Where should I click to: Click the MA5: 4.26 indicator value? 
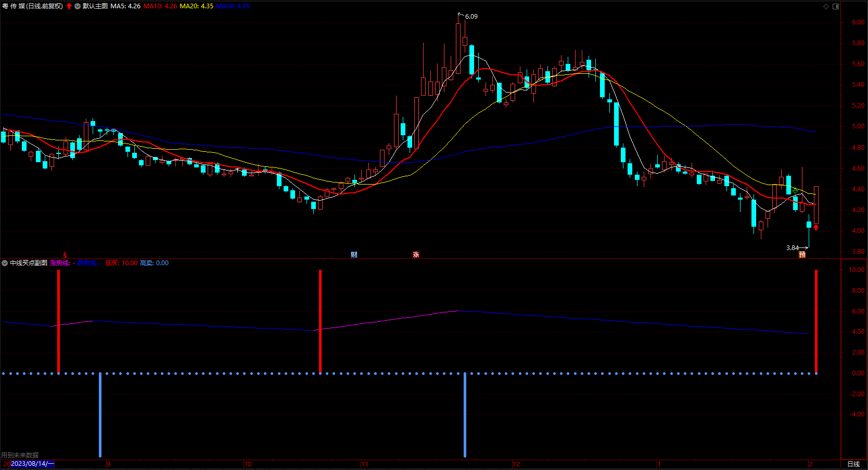click(x=125, y=6)
